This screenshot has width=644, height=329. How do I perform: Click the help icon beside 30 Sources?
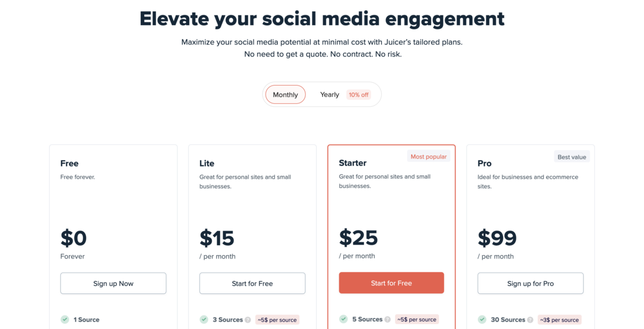point(530,320)
